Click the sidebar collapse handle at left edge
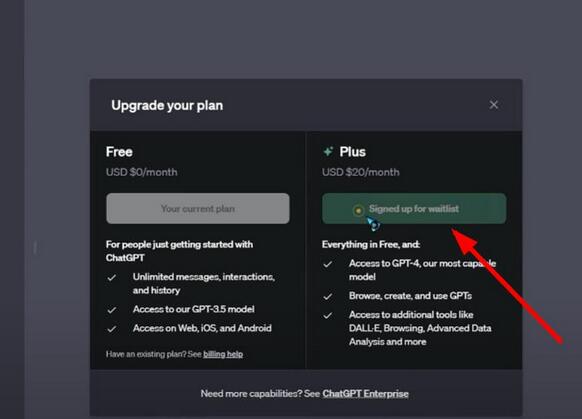Viewport: 582px width, 419px height. click(35, 248)
